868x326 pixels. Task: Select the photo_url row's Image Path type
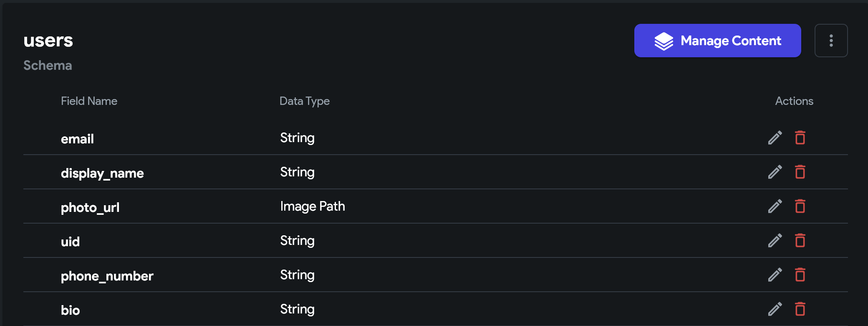point(313,206)
